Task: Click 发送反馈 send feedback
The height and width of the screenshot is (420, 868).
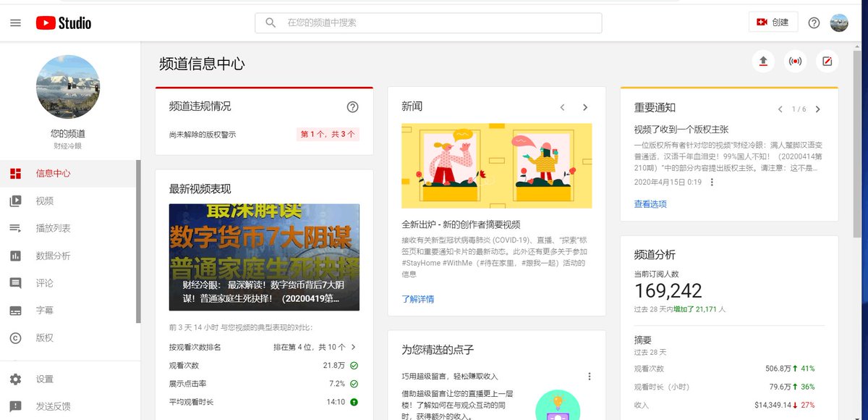Action: 68,406
